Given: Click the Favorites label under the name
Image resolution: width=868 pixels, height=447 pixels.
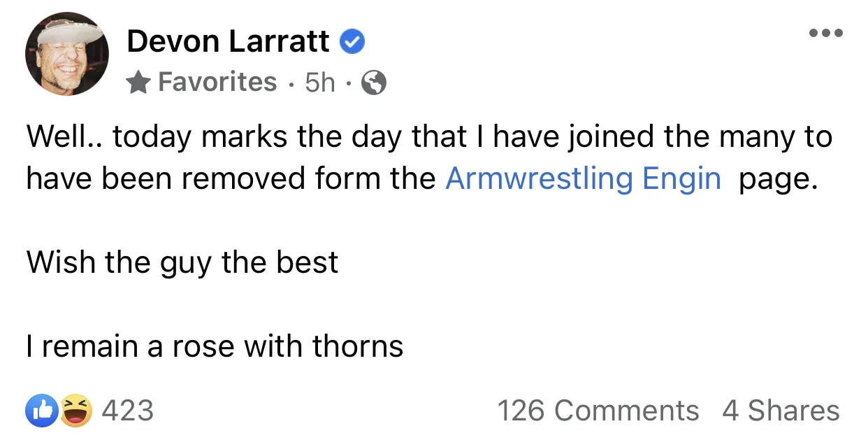Looking at the screenshot, I should tap(217, 83).
